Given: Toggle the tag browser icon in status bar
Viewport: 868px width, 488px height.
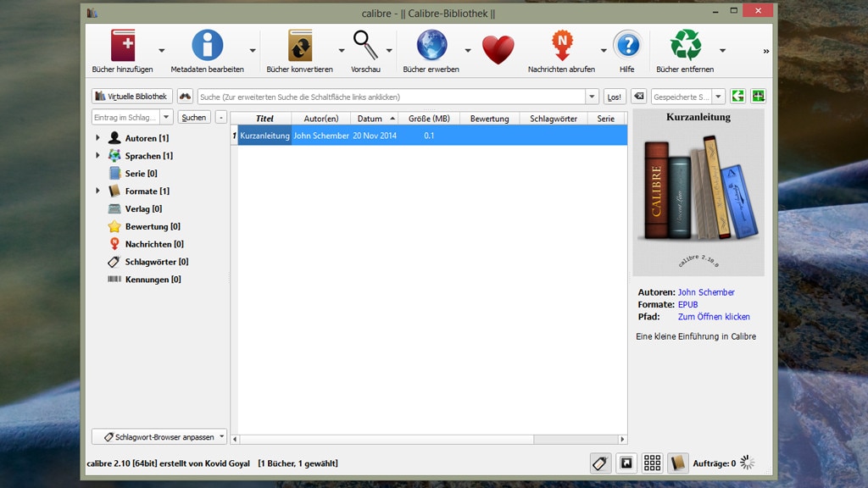Looking at the screenshot, I should click(600, 463).
